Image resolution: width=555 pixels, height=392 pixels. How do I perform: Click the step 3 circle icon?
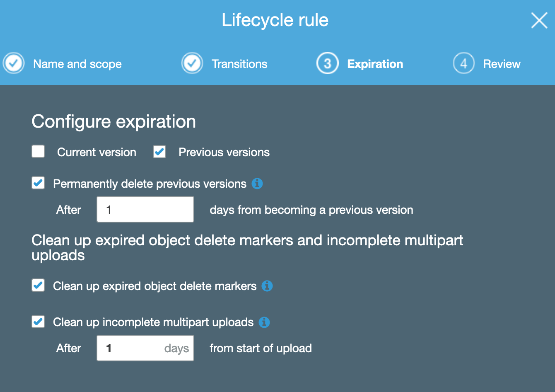pos(327,63)
